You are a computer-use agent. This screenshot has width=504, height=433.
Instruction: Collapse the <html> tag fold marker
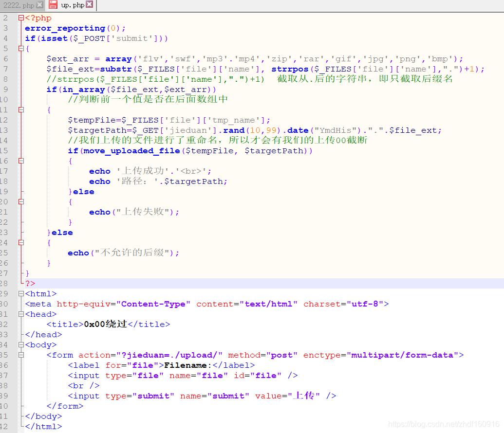pyautogui.click(x=21, y=294)
